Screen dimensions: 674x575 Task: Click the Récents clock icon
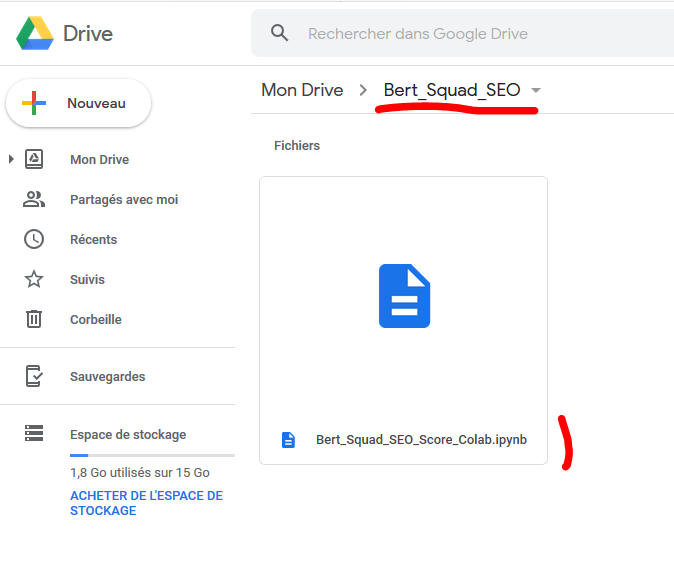tap(34, 239)
